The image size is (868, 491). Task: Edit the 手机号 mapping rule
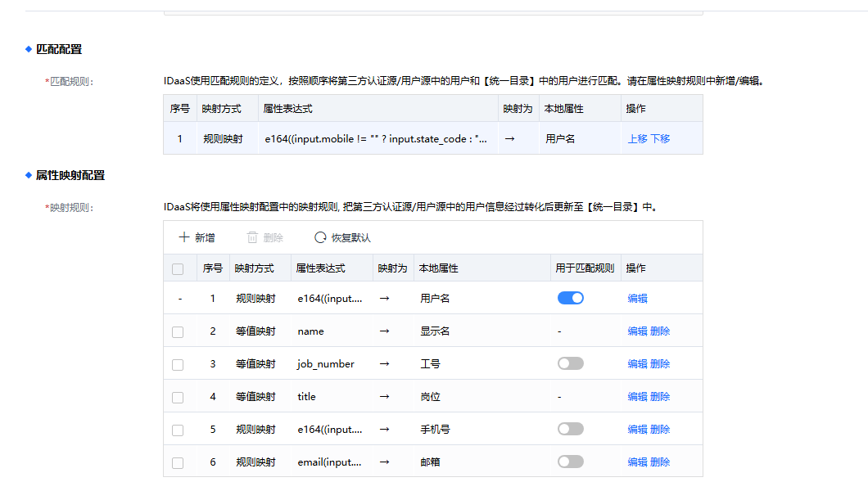[637, 430]
